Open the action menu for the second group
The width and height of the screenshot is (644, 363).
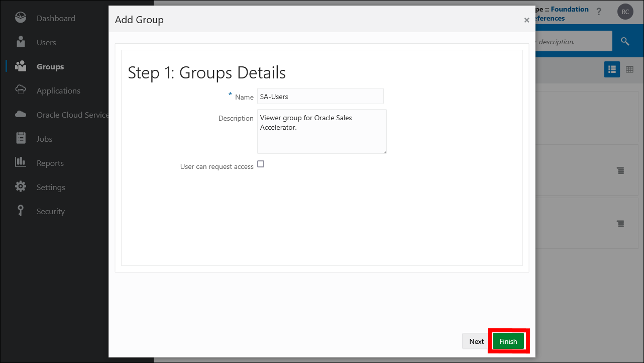[620, 224]
